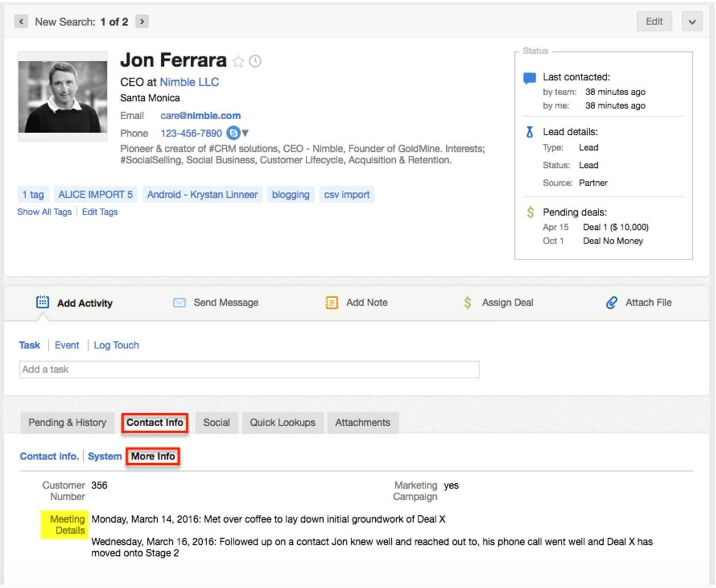Open the Pending & History tab

pyautogui.click(x=68, y=422)
